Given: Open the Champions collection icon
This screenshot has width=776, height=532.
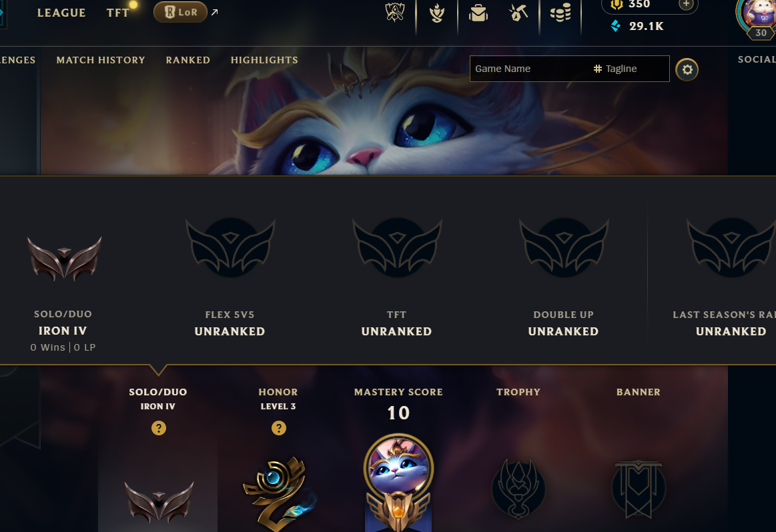Looking at the screenshot, I should coord(436,13).
